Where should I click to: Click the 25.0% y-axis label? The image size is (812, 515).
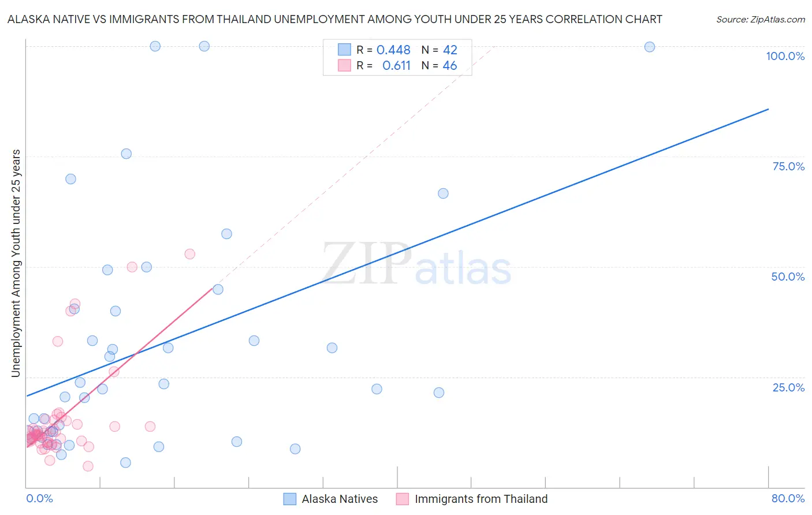pos(788,387)
